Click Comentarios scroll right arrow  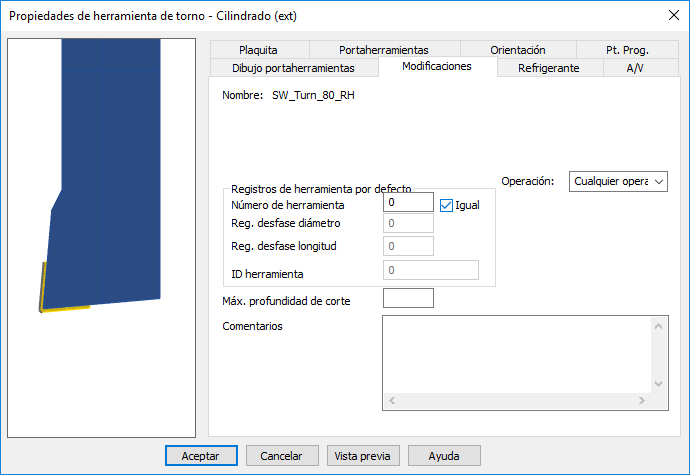point(642,401)
